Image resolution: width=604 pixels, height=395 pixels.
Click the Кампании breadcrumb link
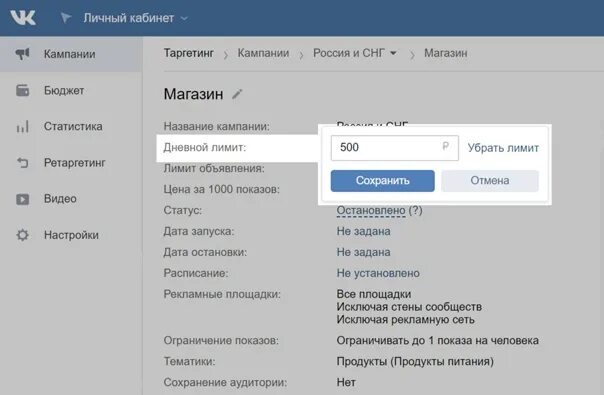pyautogui.click(x=263, y=53)
